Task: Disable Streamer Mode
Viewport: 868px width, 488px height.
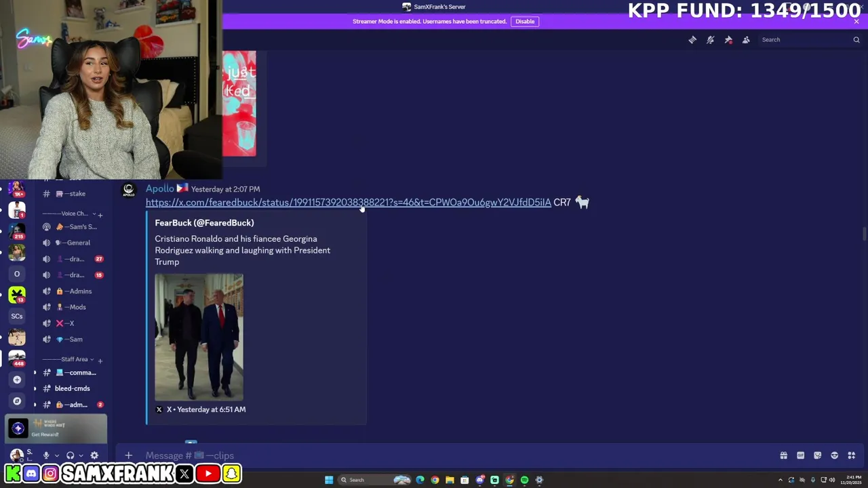Action: [525, 22]
